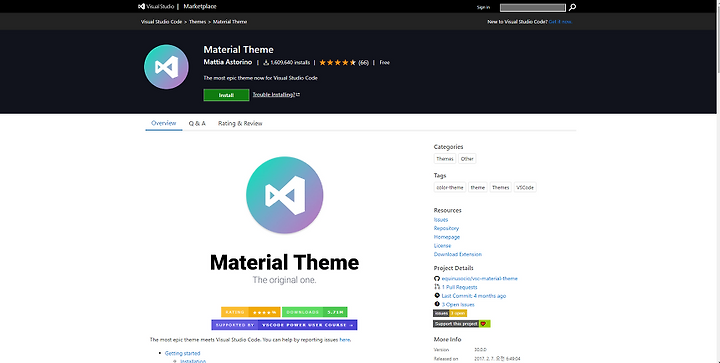Screen dimensions: 720x363
Task: Open equinusocio/vsc-material-theme GitHub link
Action: [479, 279]
